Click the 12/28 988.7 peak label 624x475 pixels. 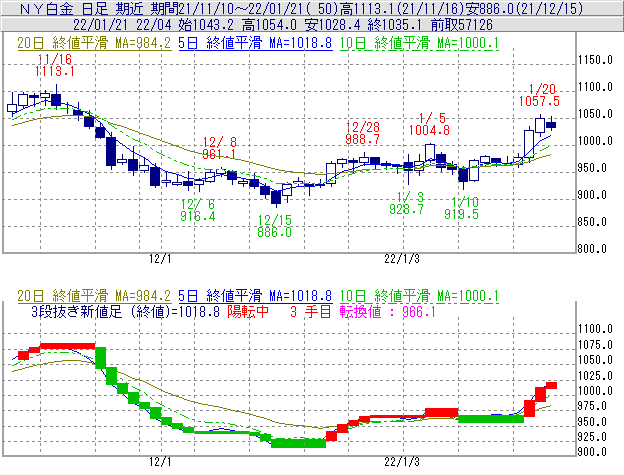363,133
